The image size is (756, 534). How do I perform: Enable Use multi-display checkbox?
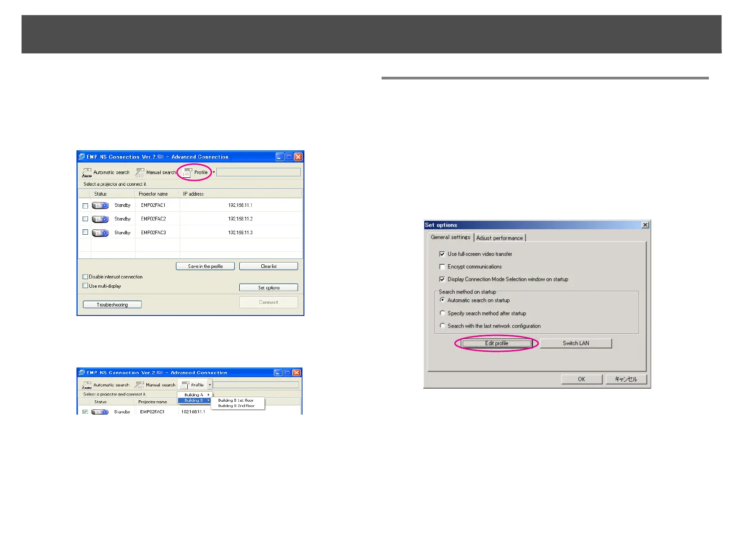point(85,285)
